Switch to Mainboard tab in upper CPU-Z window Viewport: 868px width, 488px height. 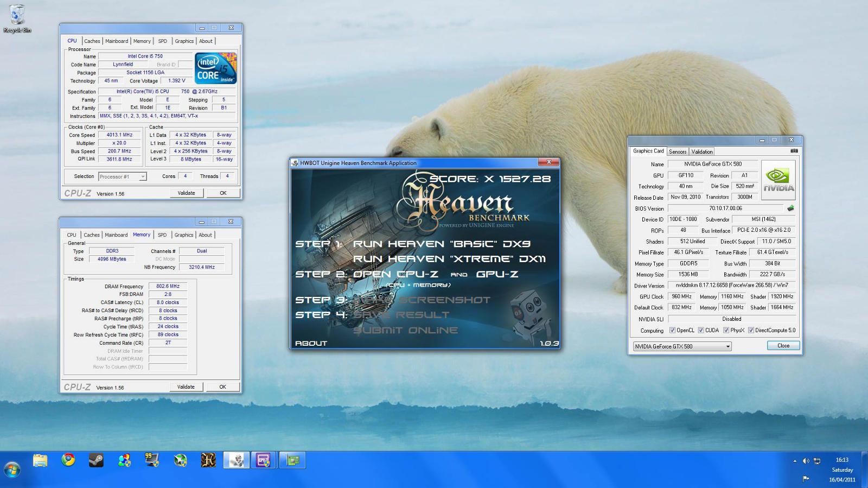[117, 41]
